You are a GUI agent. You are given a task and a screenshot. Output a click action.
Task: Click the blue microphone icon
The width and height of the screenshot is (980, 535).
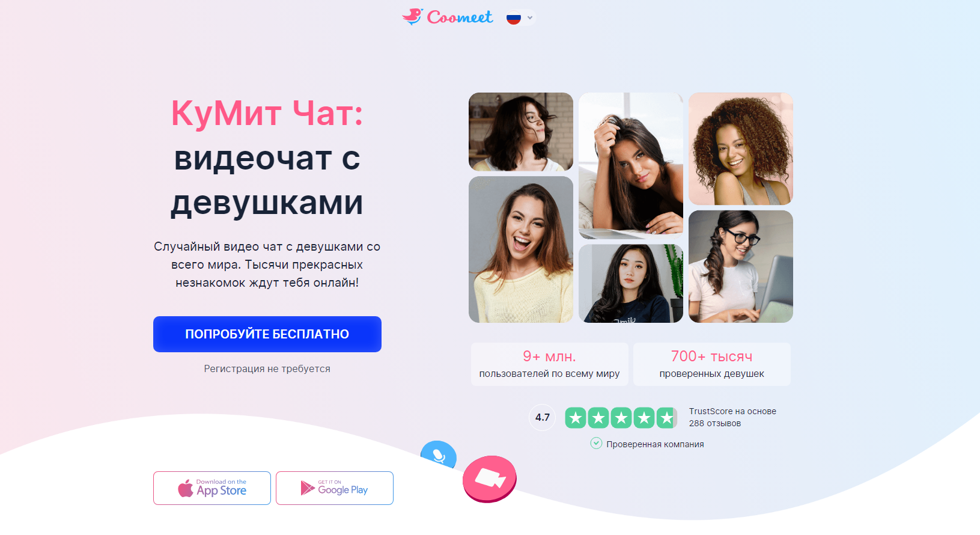click(439, 455)
